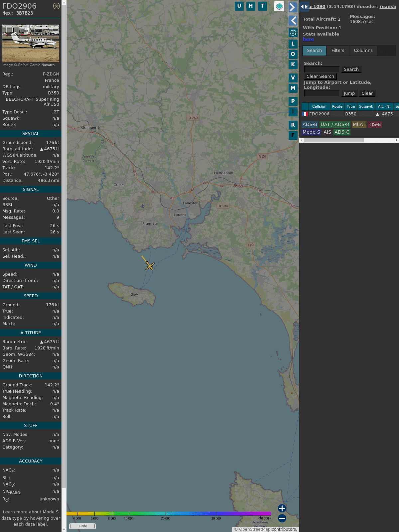Image resolution: width=399 pixels, height=532 pixels.
Task: Select the yellow aircraft icon on map
Action: point(150,266)
